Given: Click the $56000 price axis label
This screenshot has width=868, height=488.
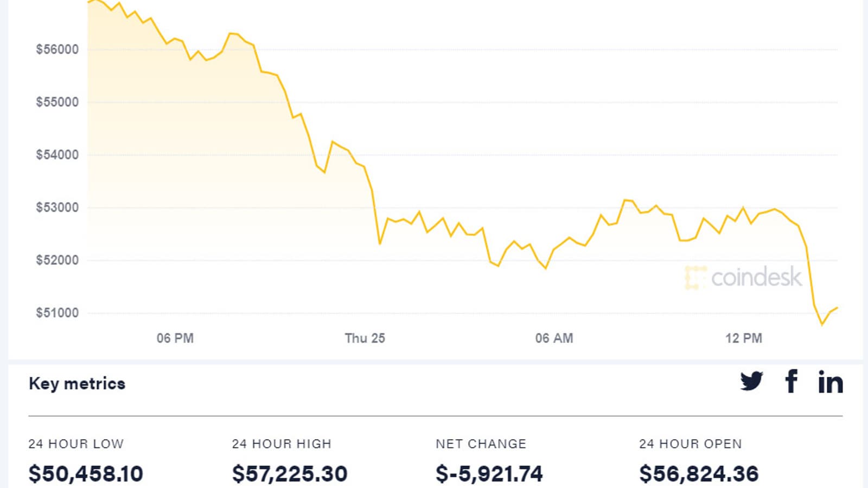Looking at the screenshot, I should tap(57, 49).
